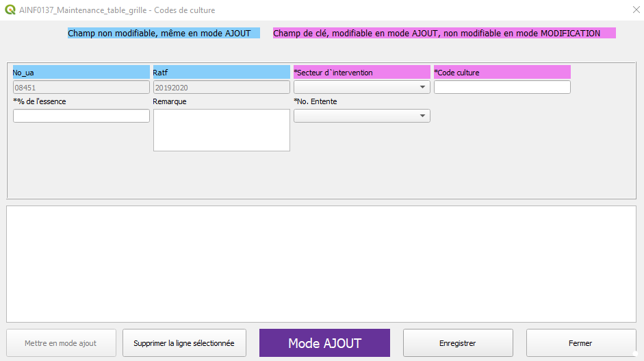Click the *No. Entente label
This screenshot has height=361, width=644.
coord(315,101)
